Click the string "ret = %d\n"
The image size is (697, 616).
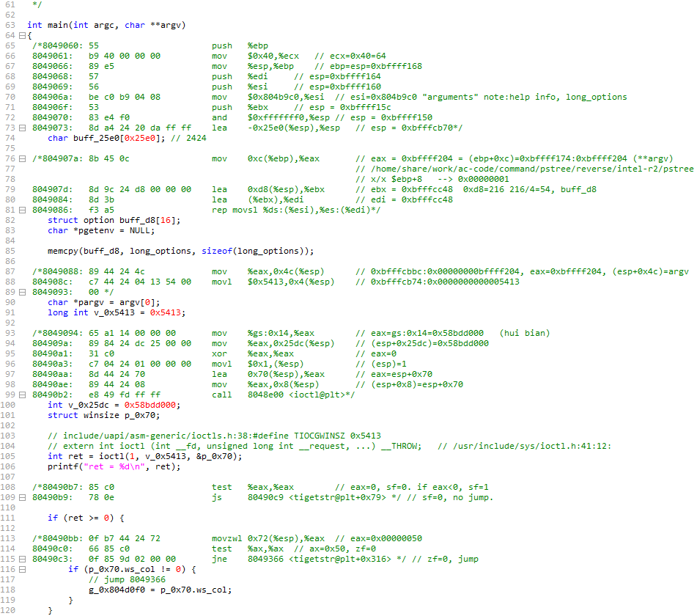click(114, 466)
